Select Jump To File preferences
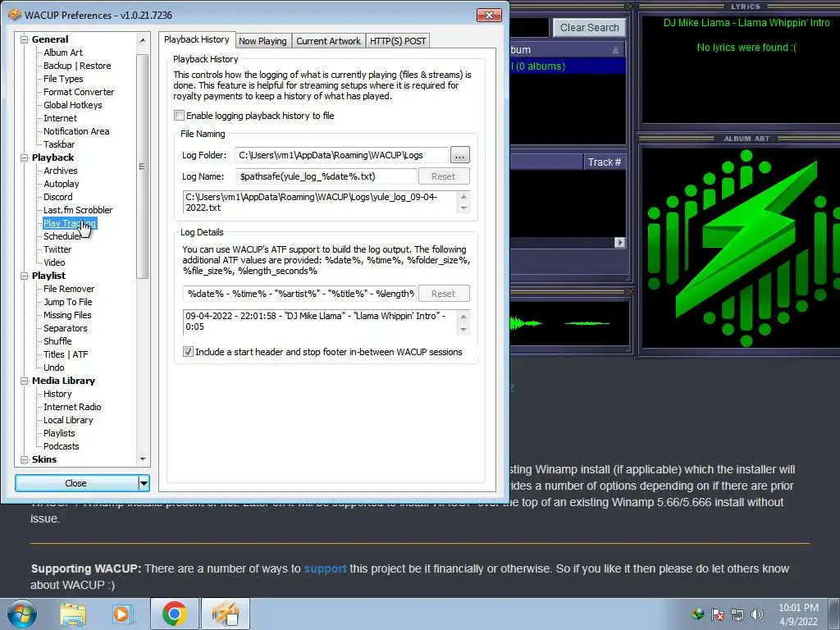This screenshot has width=840, height=630. [x=67, y=302]
